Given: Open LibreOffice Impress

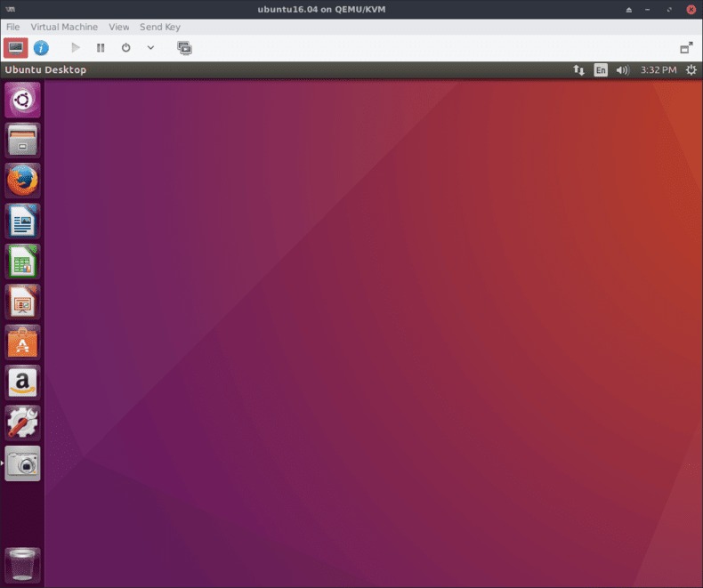Looking at the screenshot, I should 22,302.
